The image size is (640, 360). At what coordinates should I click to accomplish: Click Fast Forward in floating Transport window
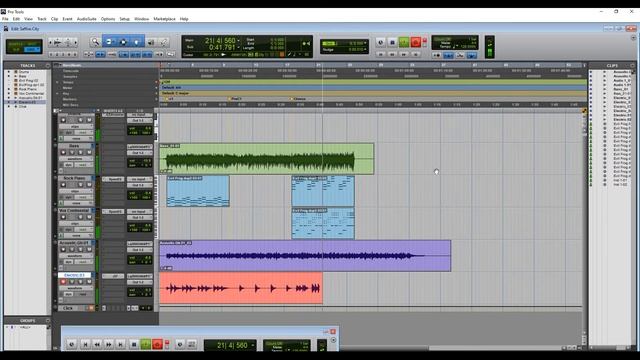coord(109,344)
